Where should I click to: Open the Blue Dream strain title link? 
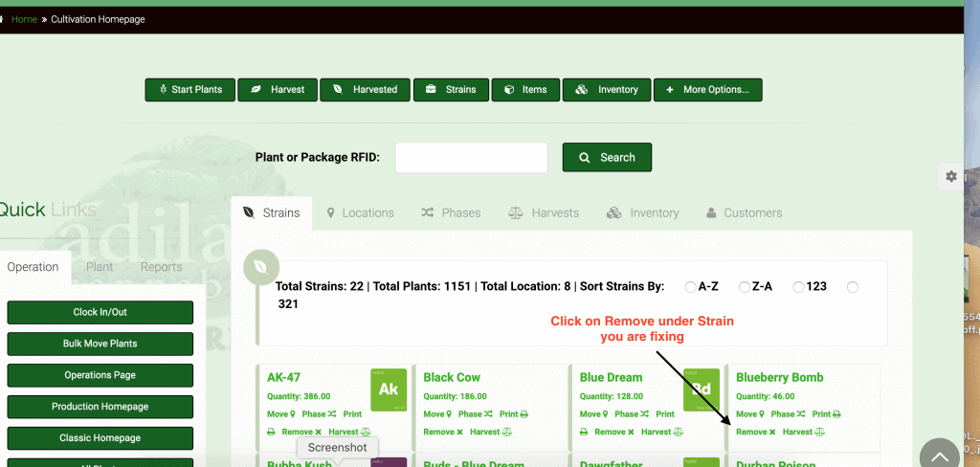point(611,378)
